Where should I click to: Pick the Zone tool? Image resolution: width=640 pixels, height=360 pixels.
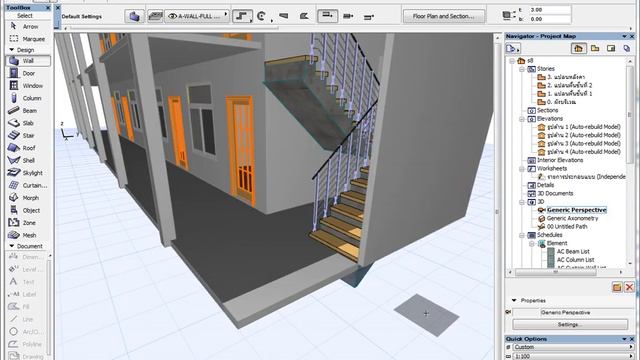(28, 222)
